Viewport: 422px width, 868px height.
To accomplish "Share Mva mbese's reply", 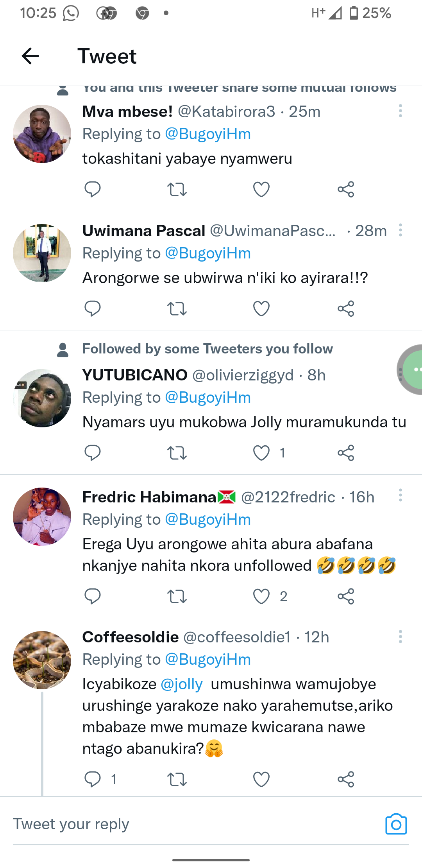I will [346, 190].
